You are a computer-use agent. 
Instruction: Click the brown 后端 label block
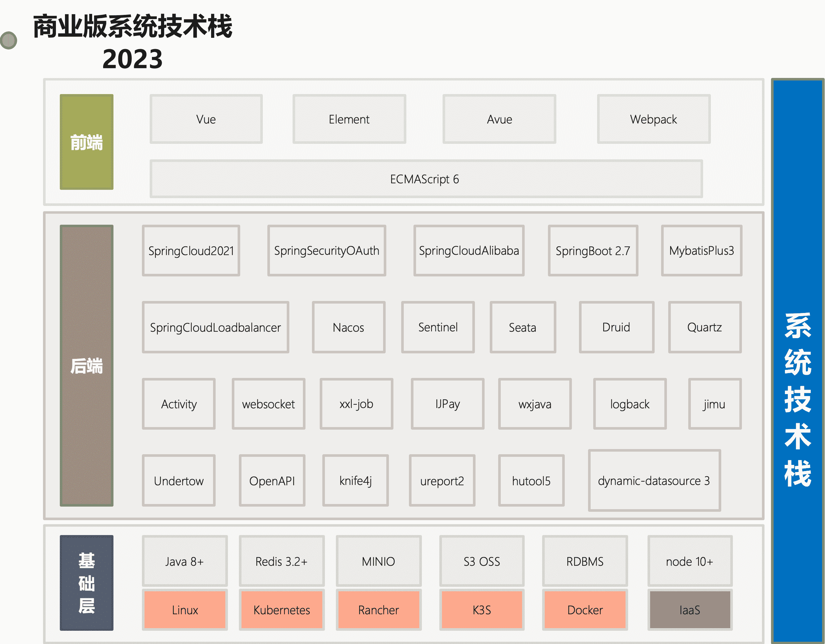pos(87,365)
